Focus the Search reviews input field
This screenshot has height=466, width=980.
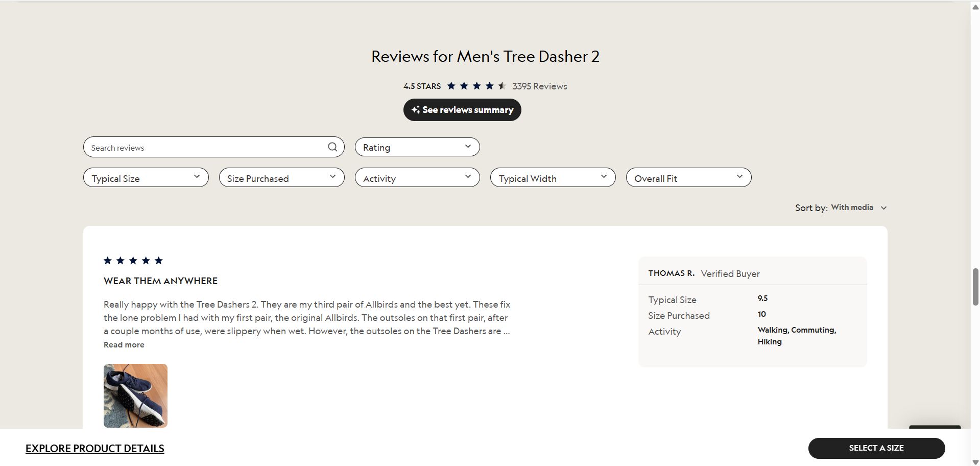[x=207, y=147]
